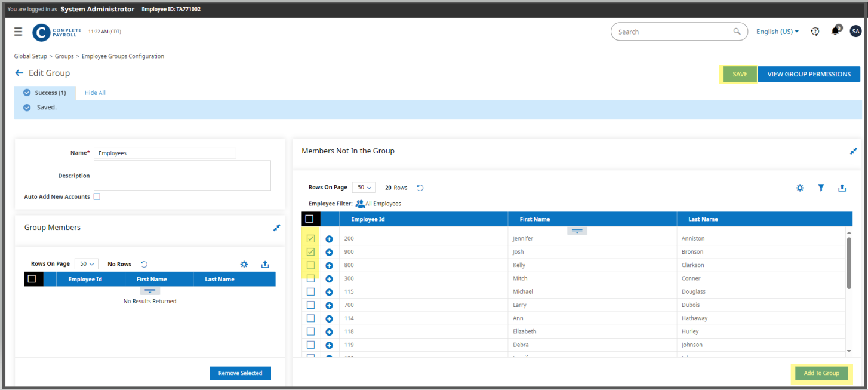Screen dimensions: 868x390
Task: Open Rows On Page dropdown in Group Members
Action: [x=87, y=264]
